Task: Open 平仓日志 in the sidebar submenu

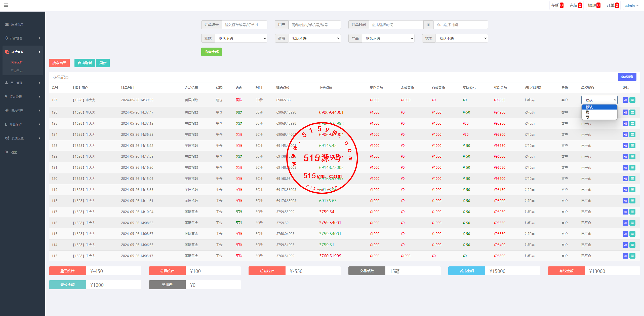Action: coord(17,71)
